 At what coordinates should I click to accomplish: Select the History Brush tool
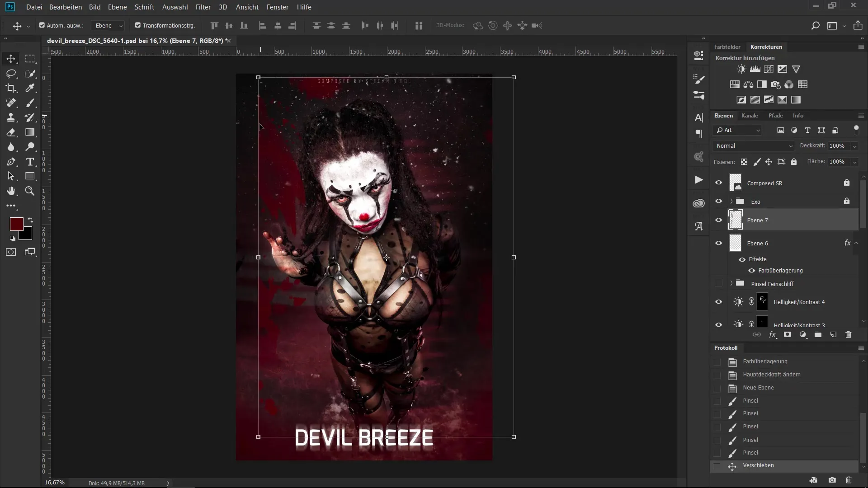tap(30, 117)
